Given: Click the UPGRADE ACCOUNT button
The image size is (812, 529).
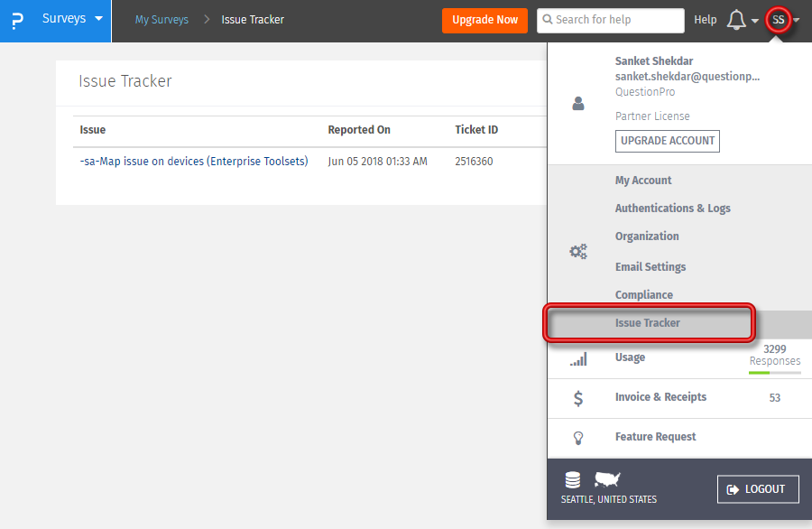Looking at the screenshot, I should [668, 141].
